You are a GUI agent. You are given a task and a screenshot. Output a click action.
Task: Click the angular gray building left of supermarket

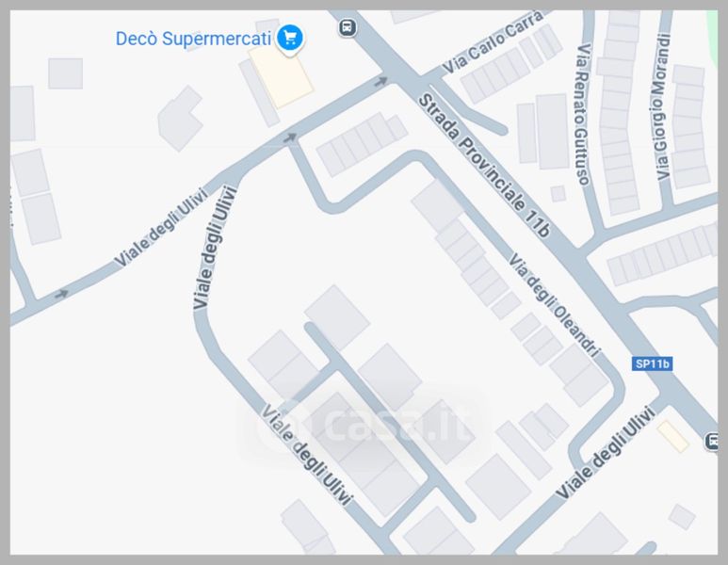(x=180, y=119)
